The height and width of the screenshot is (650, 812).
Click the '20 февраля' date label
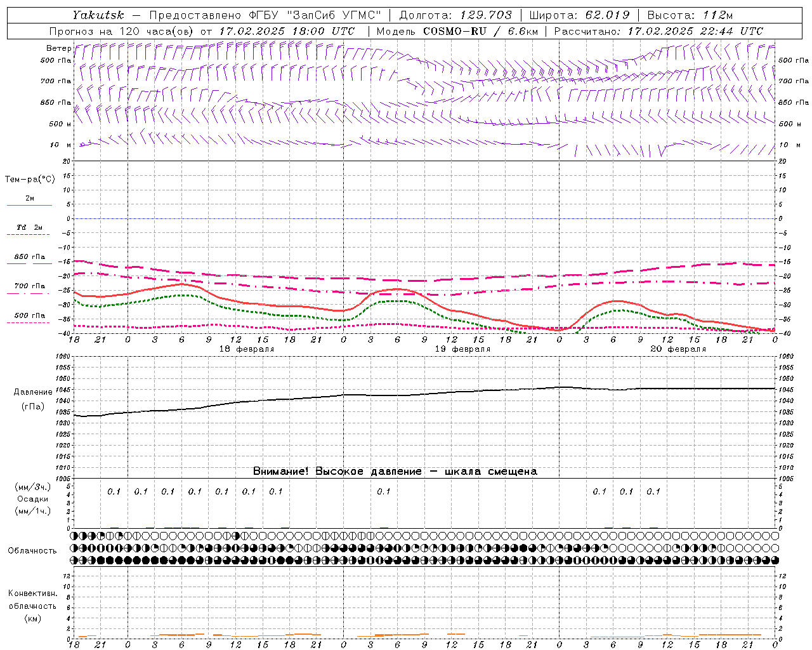(678, 349)
